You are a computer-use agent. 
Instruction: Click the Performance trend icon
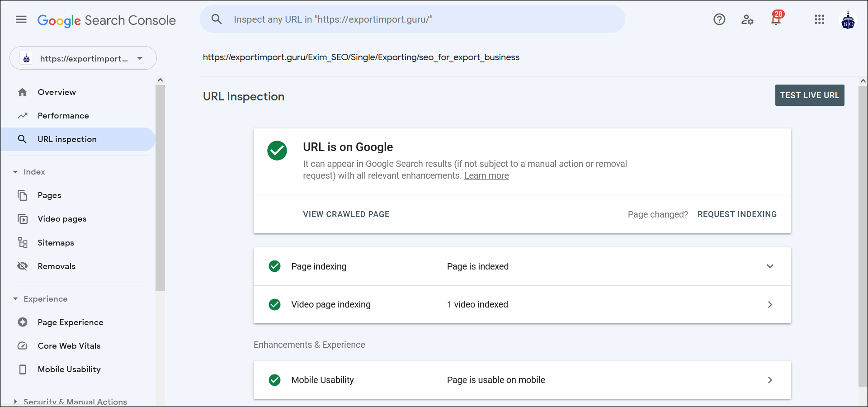(23, 116)
